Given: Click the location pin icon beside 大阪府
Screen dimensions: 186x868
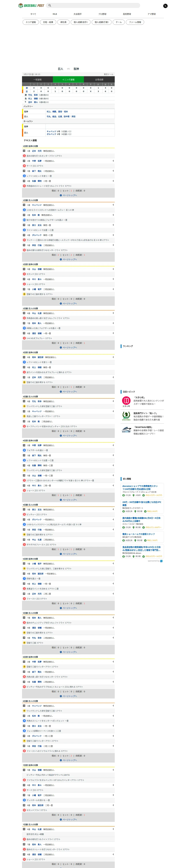Looking at the screenshot, I should 134,495.
